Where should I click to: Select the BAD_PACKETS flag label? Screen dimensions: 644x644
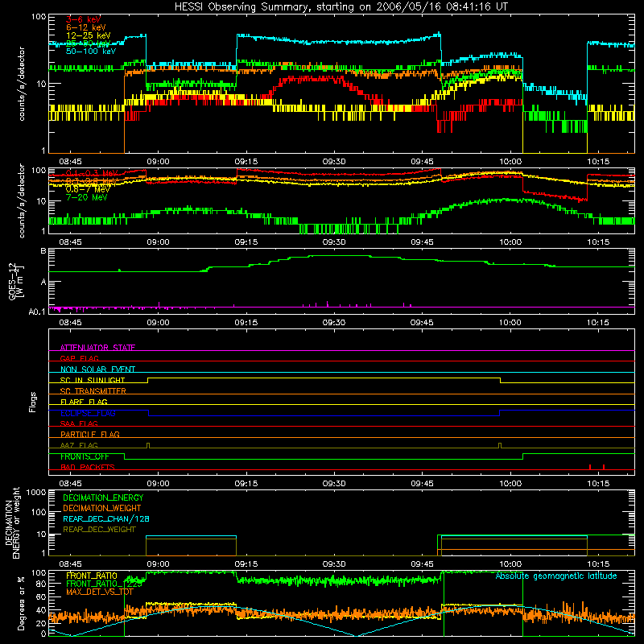click(88, 467)
